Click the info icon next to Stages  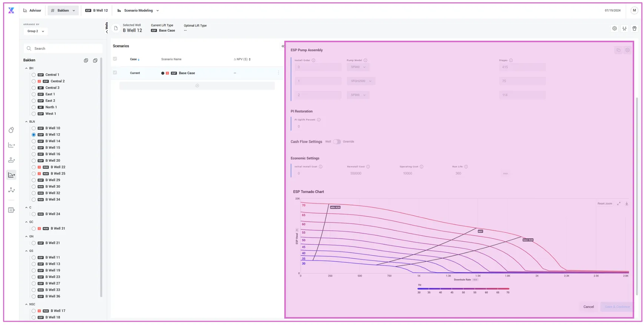[x=511, y=60]
